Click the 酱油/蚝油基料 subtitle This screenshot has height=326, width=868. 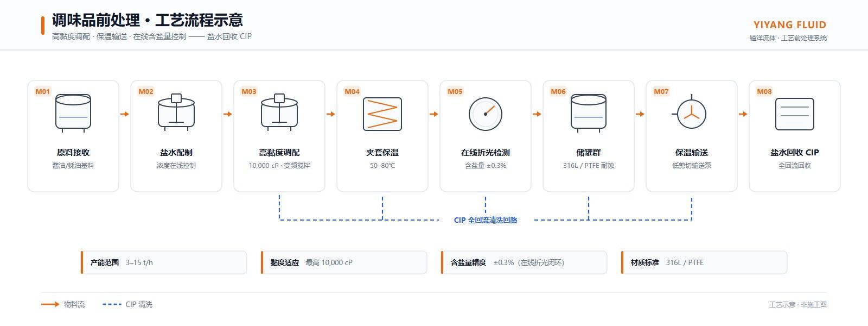[x=73, y=166]
